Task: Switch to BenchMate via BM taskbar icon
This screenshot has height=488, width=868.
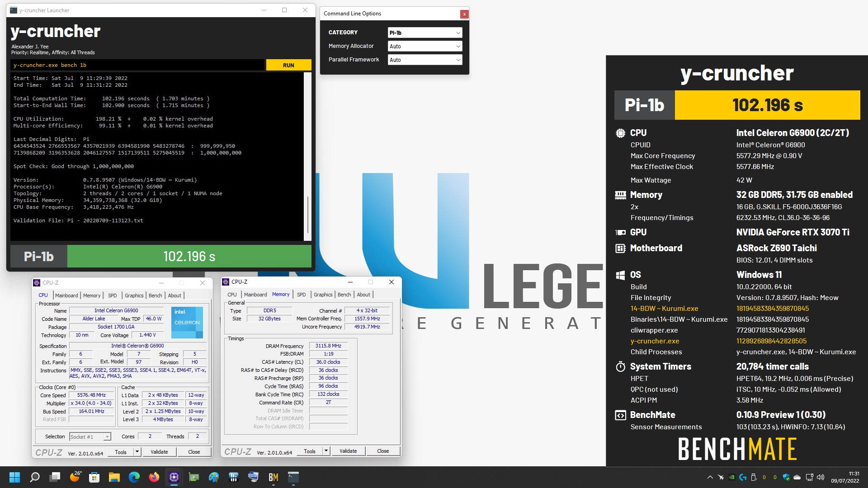Action: (x=274, y=477)
